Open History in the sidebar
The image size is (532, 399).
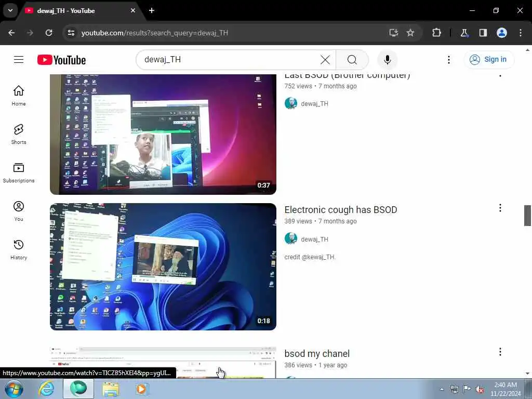[x=19, y=249]
